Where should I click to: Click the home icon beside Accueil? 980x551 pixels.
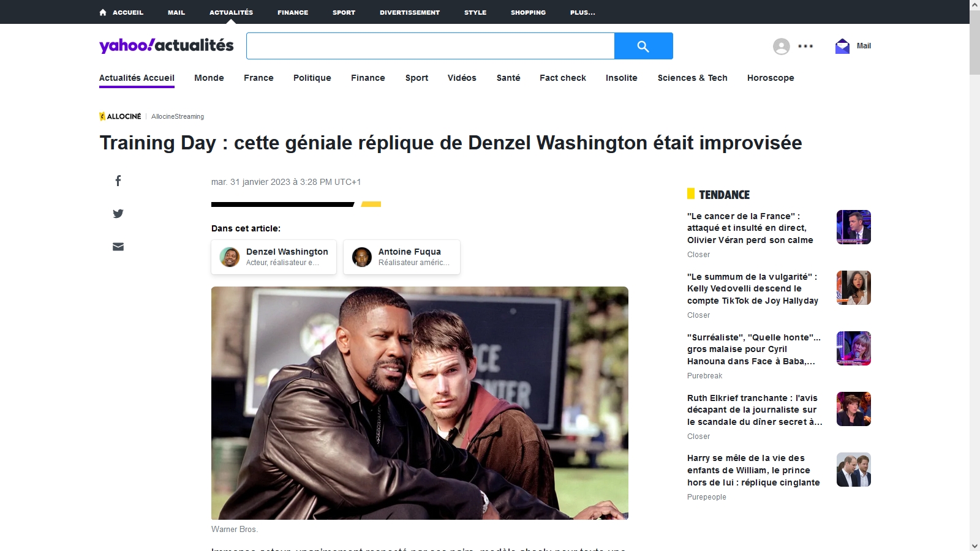pyautogui.click(x=103, y=12)
